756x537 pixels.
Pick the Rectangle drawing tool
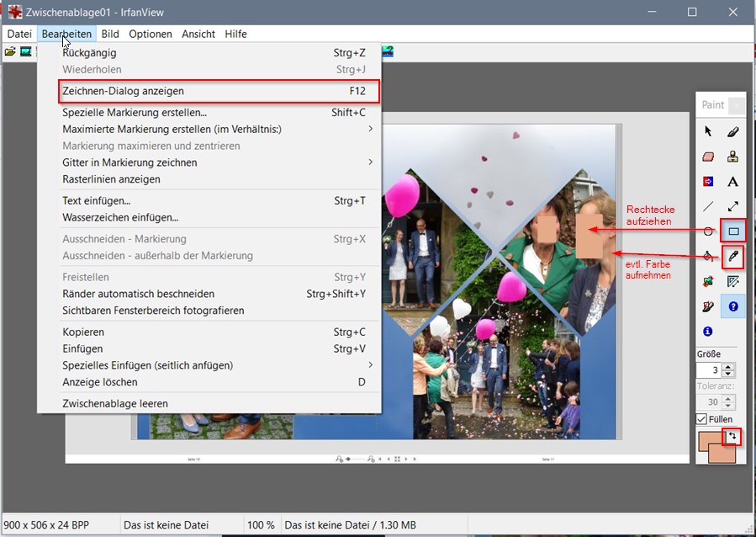(x=732, y=231)
